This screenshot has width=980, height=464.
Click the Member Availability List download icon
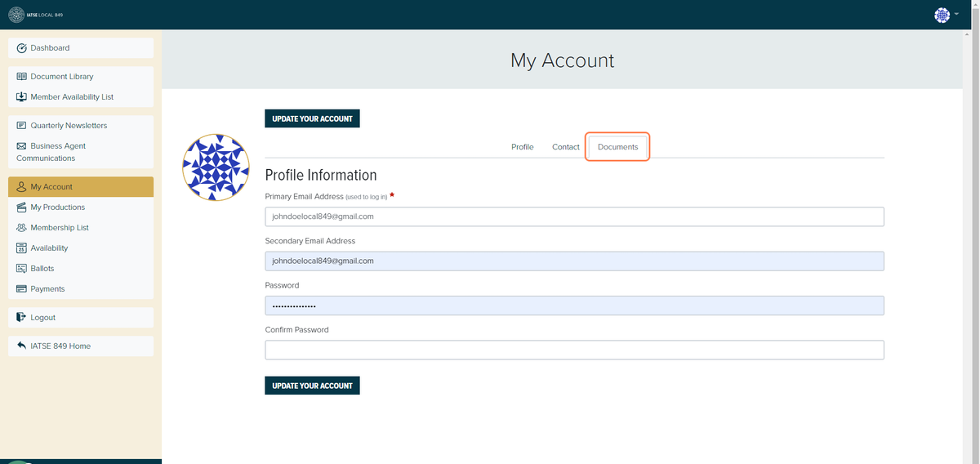tap(22, 97)
